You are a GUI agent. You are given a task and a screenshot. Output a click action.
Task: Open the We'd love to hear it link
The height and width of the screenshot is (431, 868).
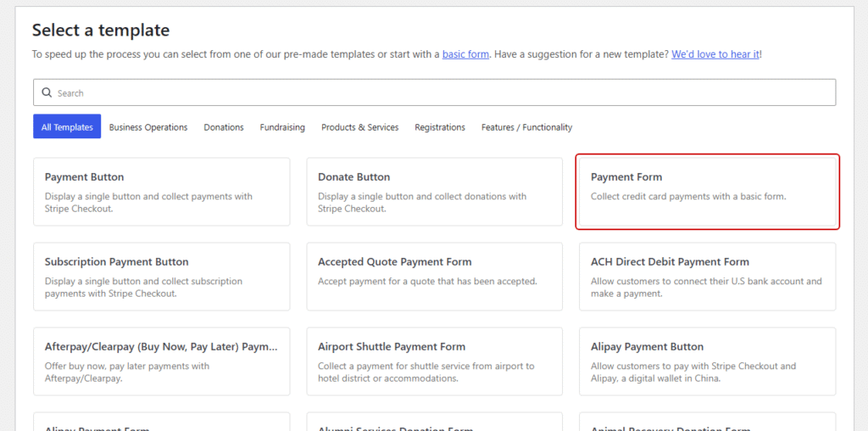[x=715, y=54]
